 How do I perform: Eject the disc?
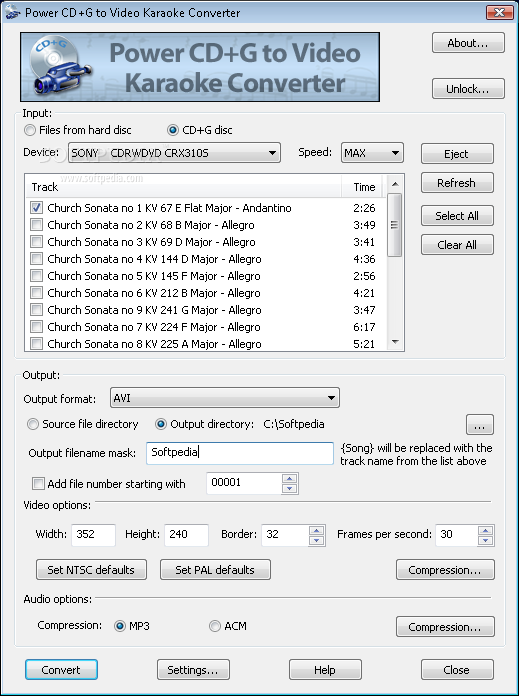[x=457, y=154]
